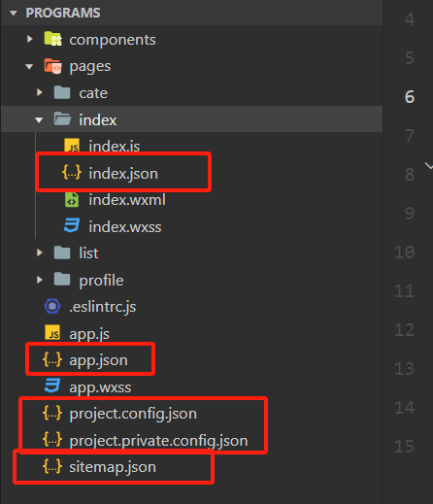
Task: Click the green icon of index.wxml
Action: pyautogui.click(x=72, y=199)
